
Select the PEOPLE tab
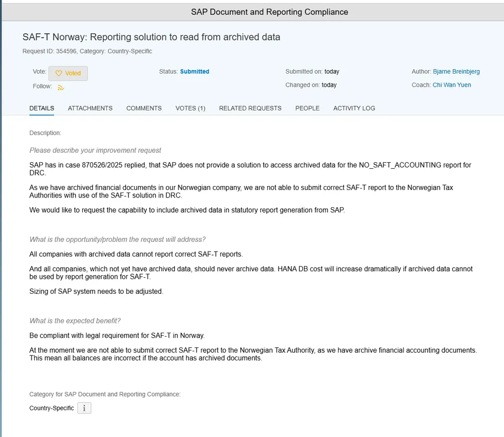307,108
